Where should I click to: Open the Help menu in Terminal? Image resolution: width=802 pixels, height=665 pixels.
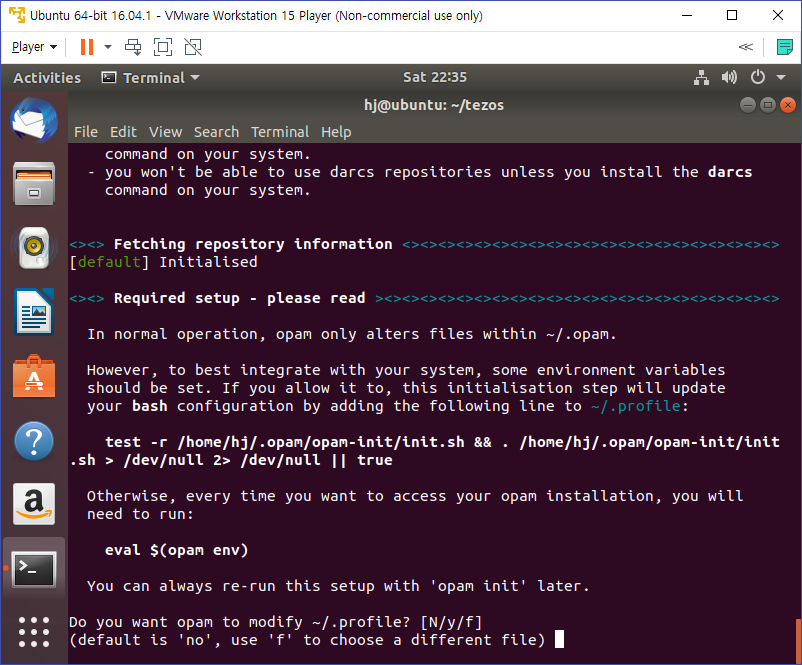[336, 132]
